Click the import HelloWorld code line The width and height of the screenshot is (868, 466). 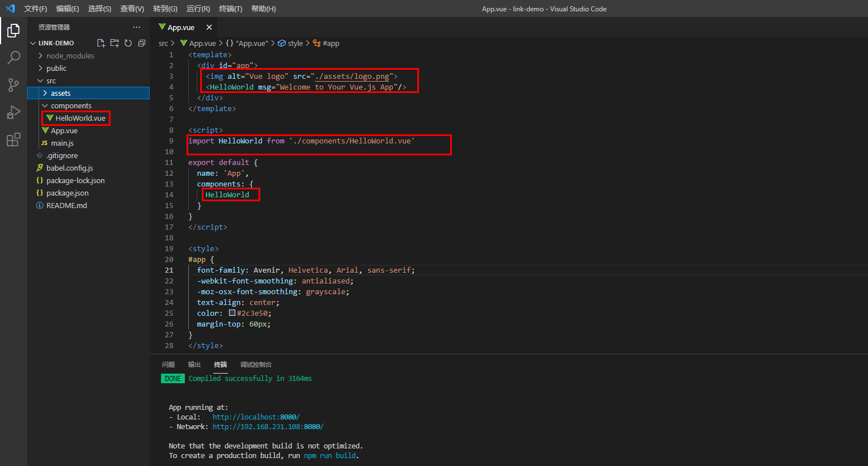pos(302,141)
